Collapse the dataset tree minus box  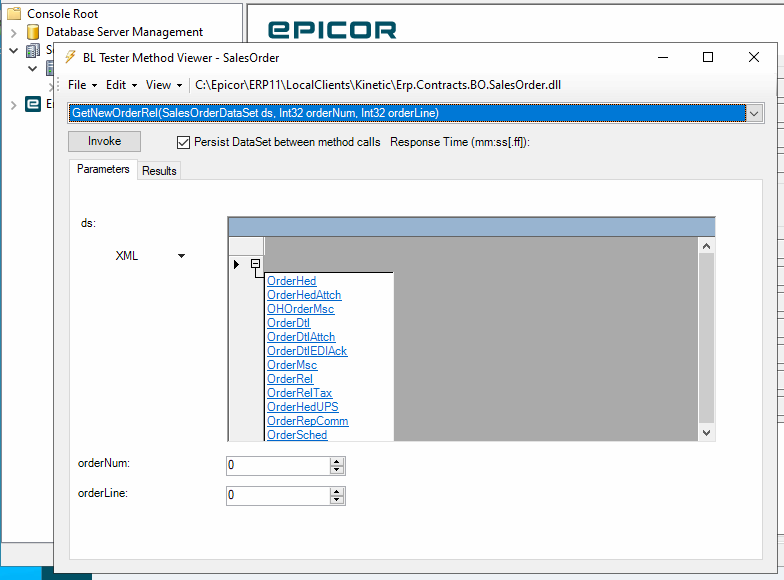pos(256,263)
